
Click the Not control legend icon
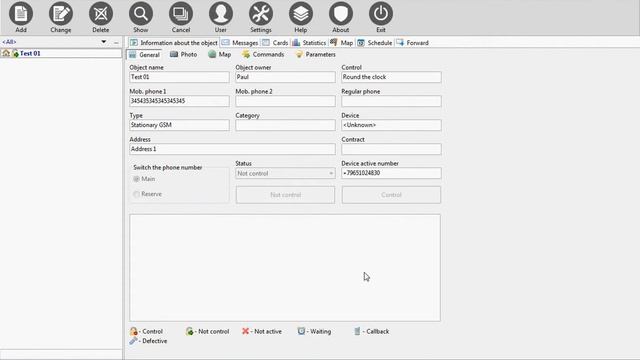(x=189, y=331)
